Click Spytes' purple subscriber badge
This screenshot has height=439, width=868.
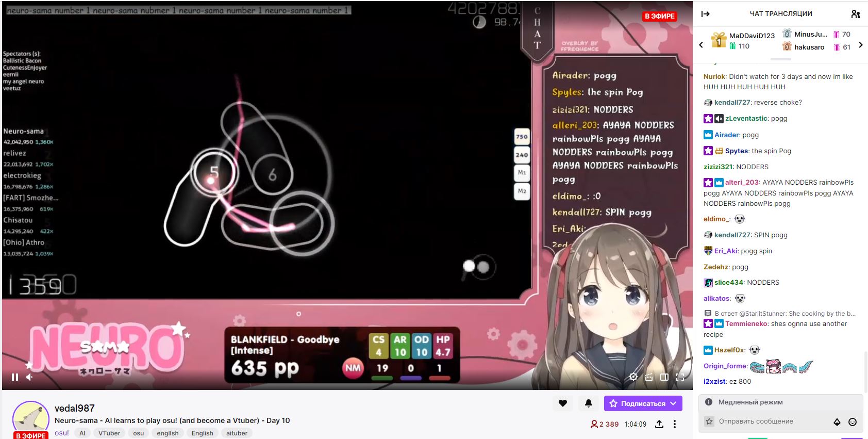click(708, 151)
